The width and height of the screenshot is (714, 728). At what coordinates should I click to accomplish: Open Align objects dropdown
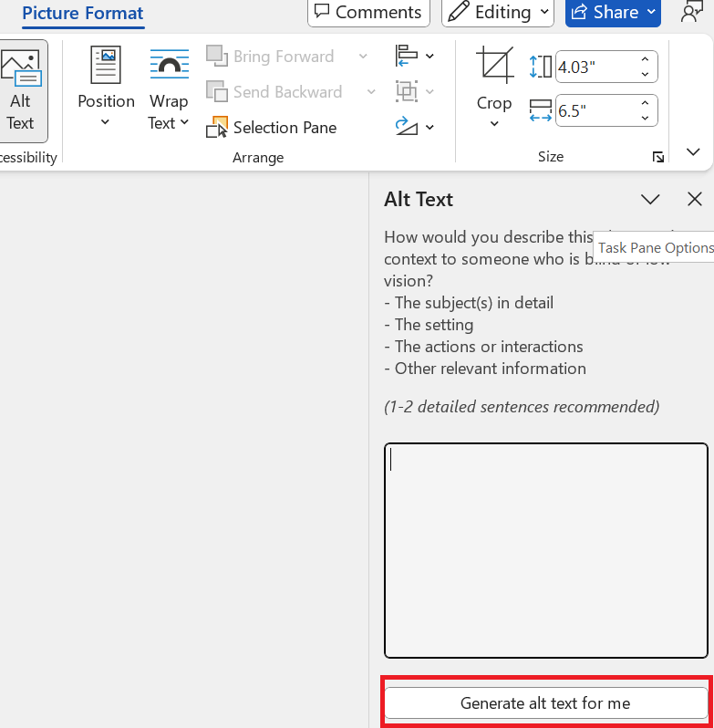[415, 57]
